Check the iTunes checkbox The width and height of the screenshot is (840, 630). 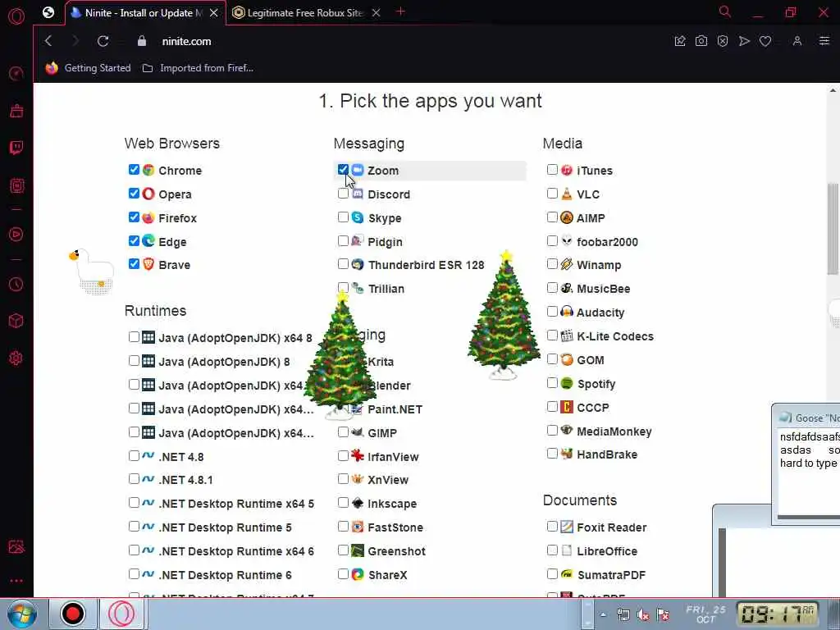(552, 170)
